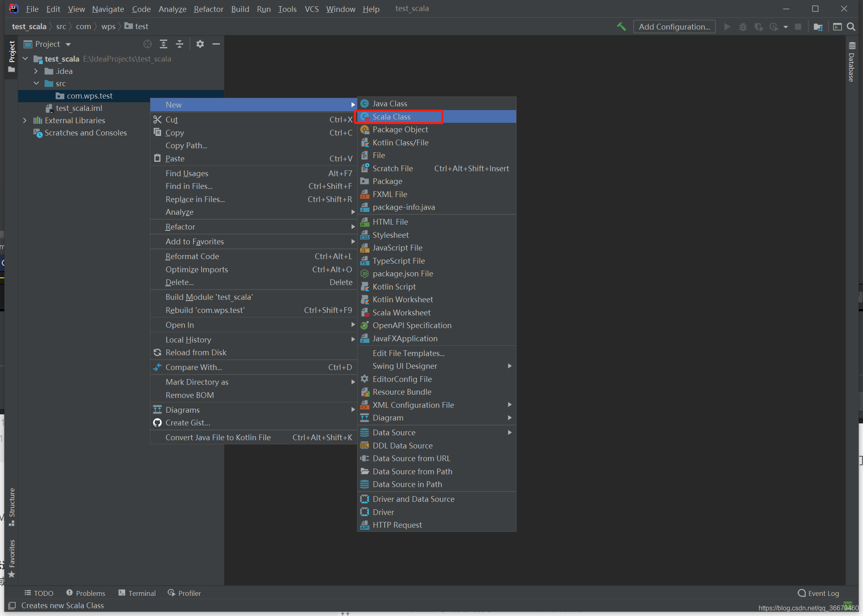Click src in breadcrumb path
This screenshot has height=616, width=863.
coord(61,26)
